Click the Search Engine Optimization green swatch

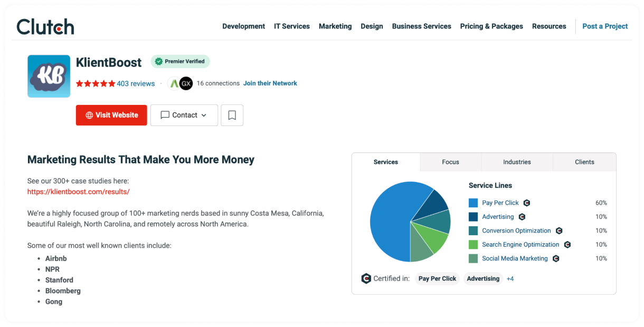pyautogui.click(x=473, y=245)
